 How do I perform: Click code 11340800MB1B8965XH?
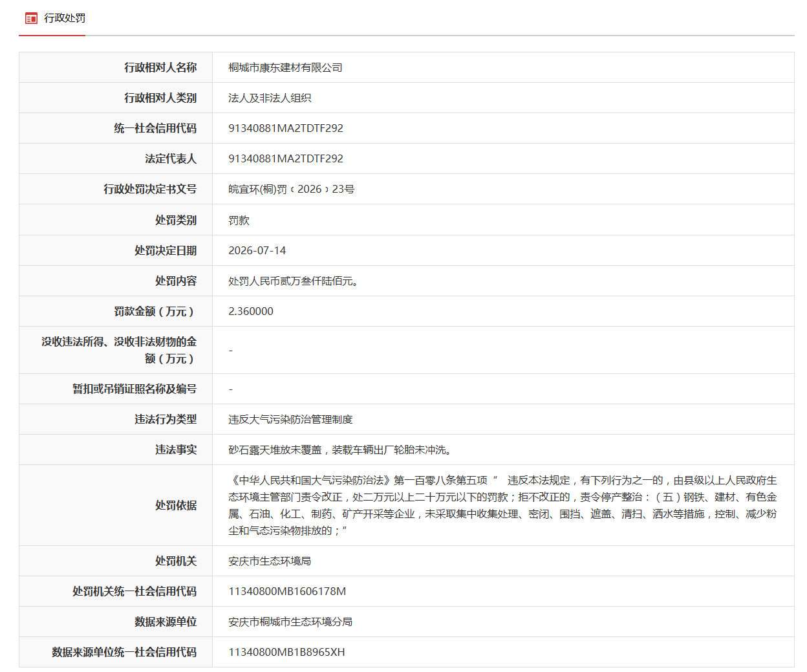point(286,652)
